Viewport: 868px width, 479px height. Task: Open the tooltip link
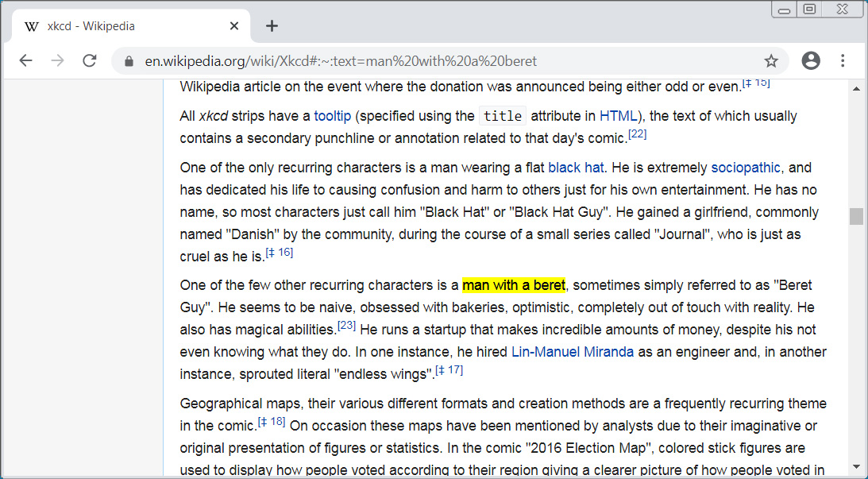click(333, 116)
